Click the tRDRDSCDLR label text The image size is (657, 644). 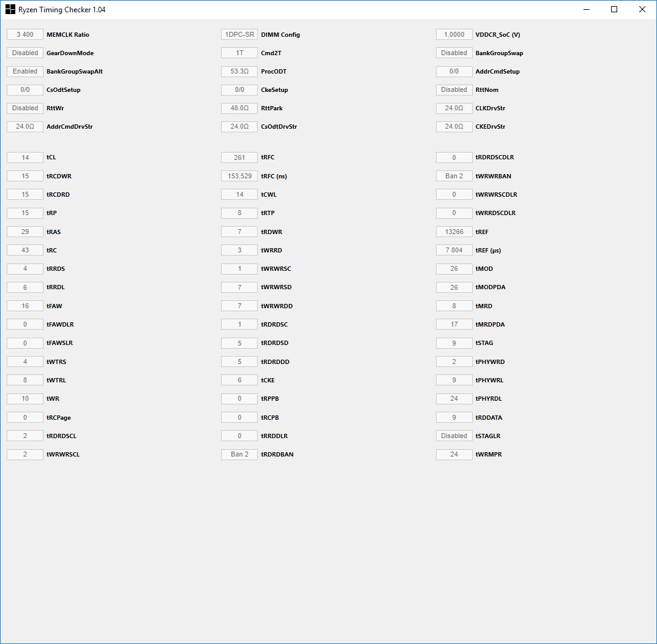494,157
